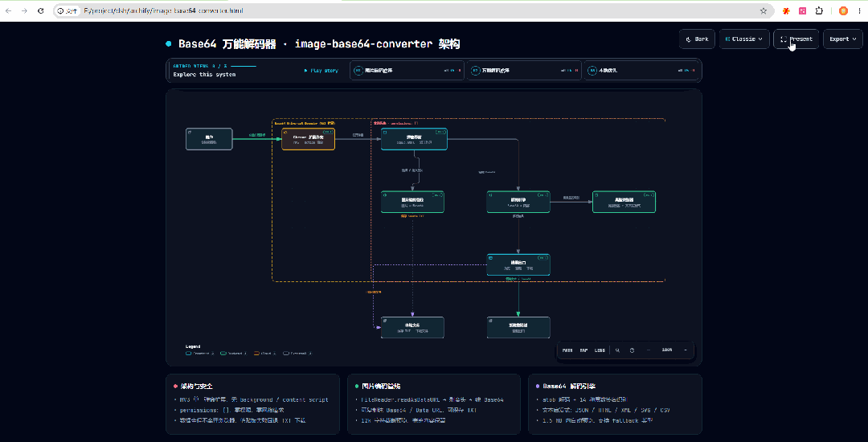Click the Present button
The height and width of the screenshot is (442, 868).
coord(796,39)
